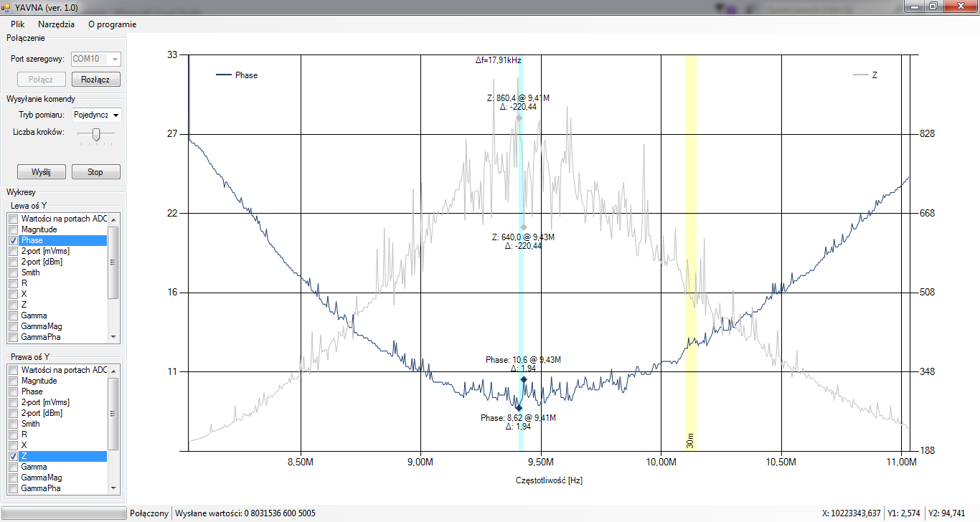Open the Narzędzia menu

click(x=56, y=24)
